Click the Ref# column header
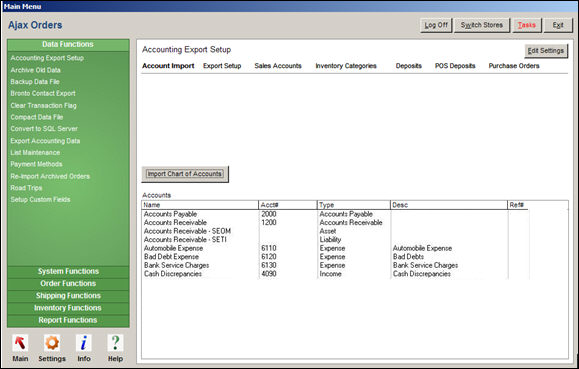 [x=518, y=205]
